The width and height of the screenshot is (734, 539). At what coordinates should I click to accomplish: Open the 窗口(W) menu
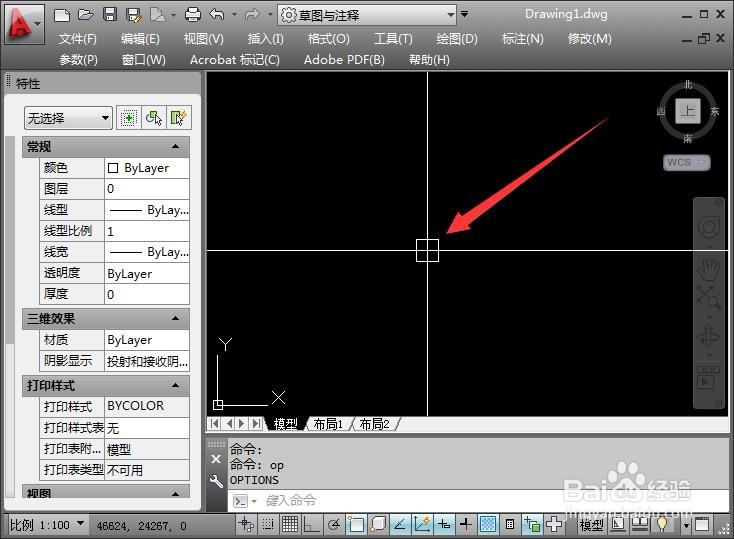pyautogui.click(x=144, y=60)
